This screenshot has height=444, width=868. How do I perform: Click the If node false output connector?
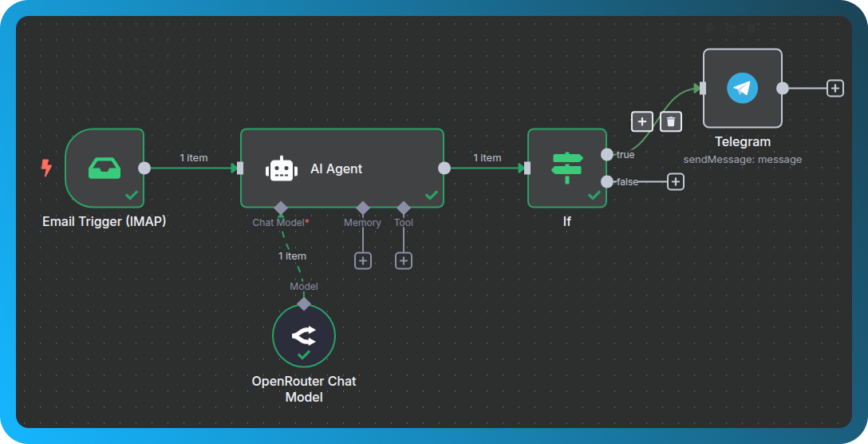[x=607, y=182]
